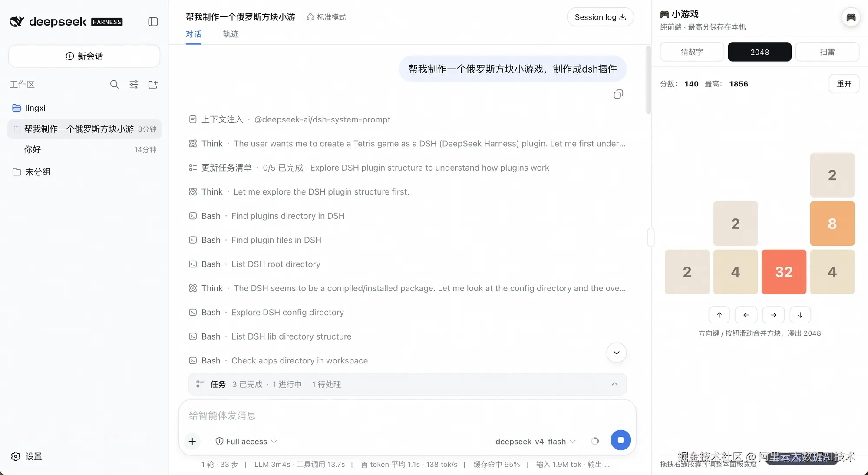Click the 工作区 section label
868x475 pixels.
[x=22, y=84]
